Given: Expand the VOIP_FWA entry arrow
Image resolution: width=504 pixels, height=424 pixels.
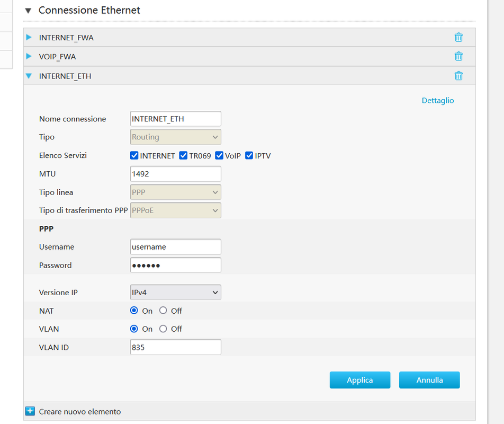Looking at the screenshot, I should click(x=29, y=56).
